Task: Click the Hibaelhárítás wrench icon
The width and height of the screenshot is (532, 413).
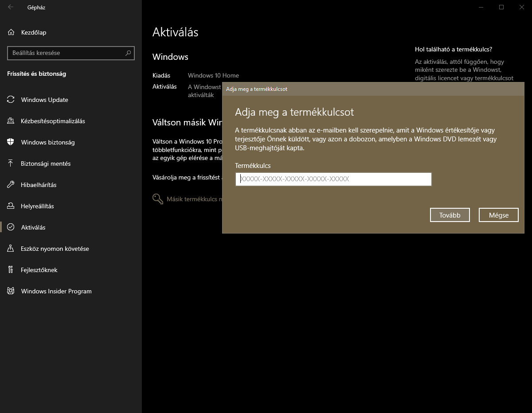Action: (x=11, y=185)
